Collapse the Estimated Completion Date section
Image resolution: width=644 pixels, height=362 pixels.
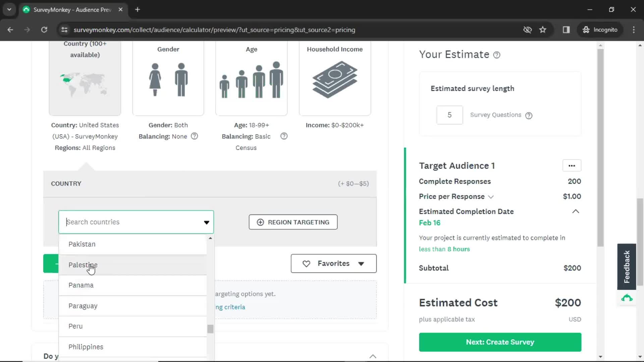[x=576, y=212]
